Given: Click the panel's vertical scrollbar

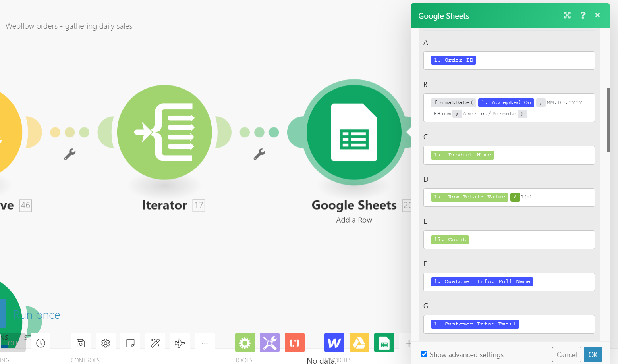Looking at the screenshot, I should click(x=608, y=120).
